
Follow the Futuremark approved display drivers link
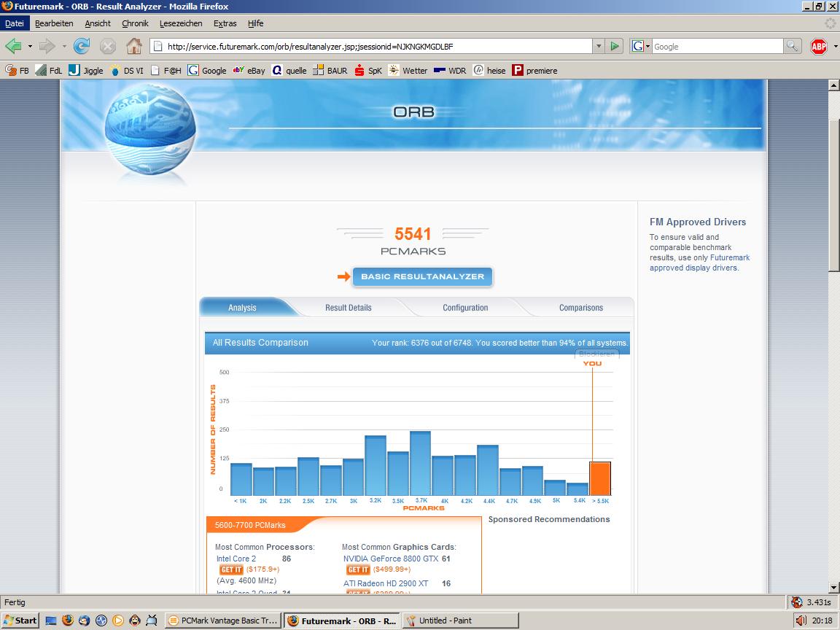(x=700, y=262)
